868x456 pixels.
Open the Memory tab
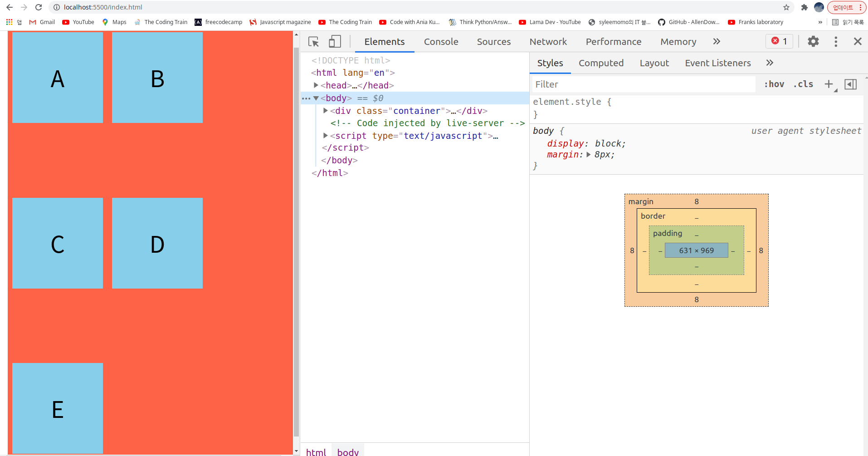(x=678, y=42)
